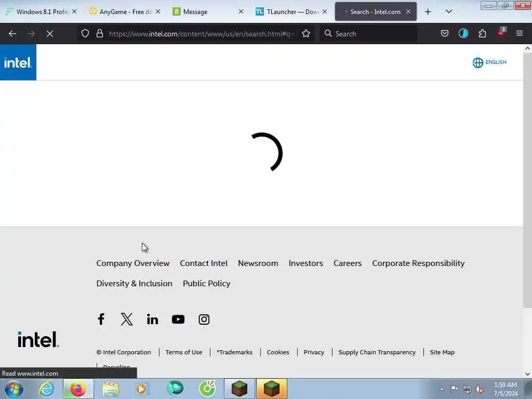This screenshot has width=532, height=399.
Task: Visit Intel's X (Twitter) icon
Action: click(127, 320)
